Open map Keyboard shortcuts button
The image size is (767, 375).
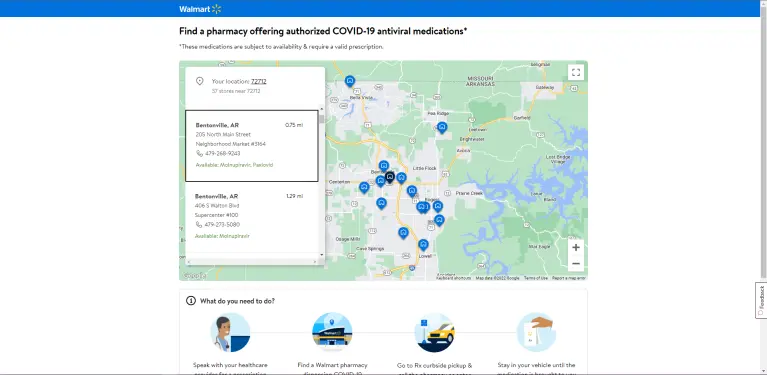tap(453, 278)
